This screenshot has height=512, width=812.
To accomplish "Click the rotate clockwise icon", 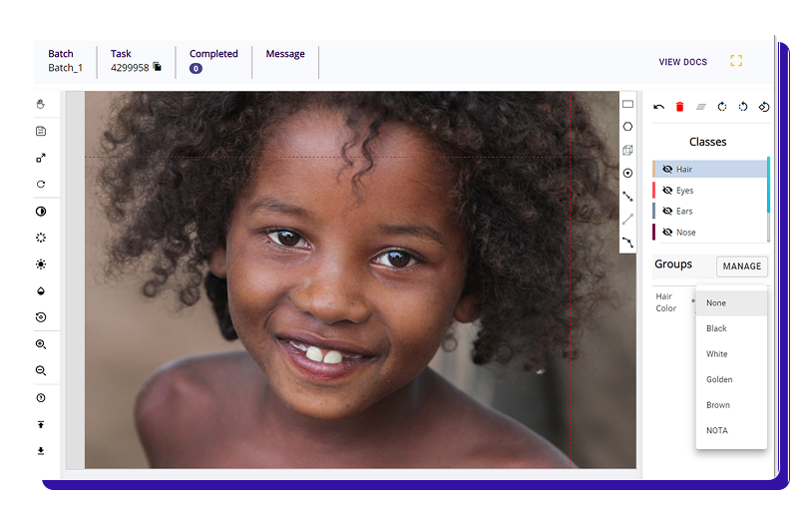I will click(722, 107).
